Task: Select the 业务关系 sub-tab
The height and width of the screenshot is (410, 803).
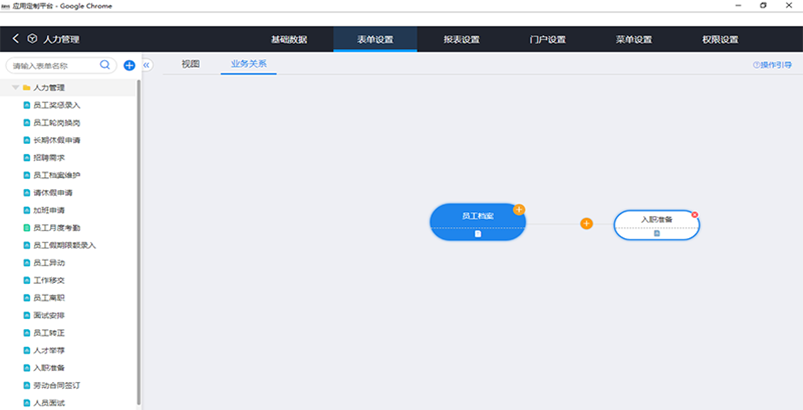Action: click(248, 64)
